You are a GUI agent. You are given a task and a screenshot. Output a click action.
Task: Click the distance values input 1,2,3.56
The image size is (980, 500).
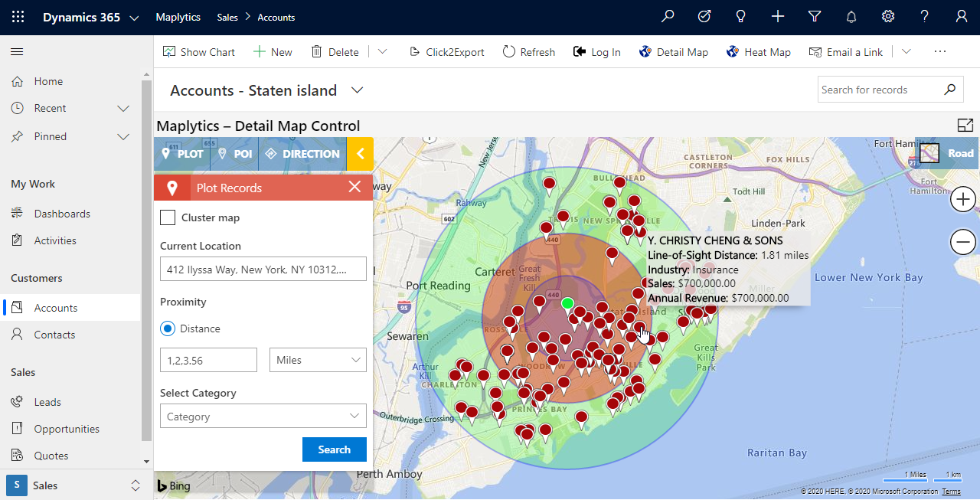(208, 360)
